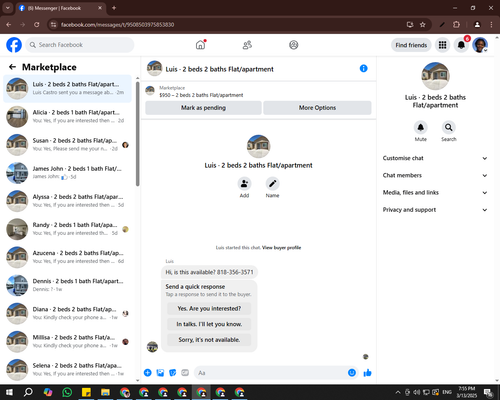Send quick reply "Yes. Are you interested?"
The width and height of the screenshot is (500, 400).
[209, 309]
